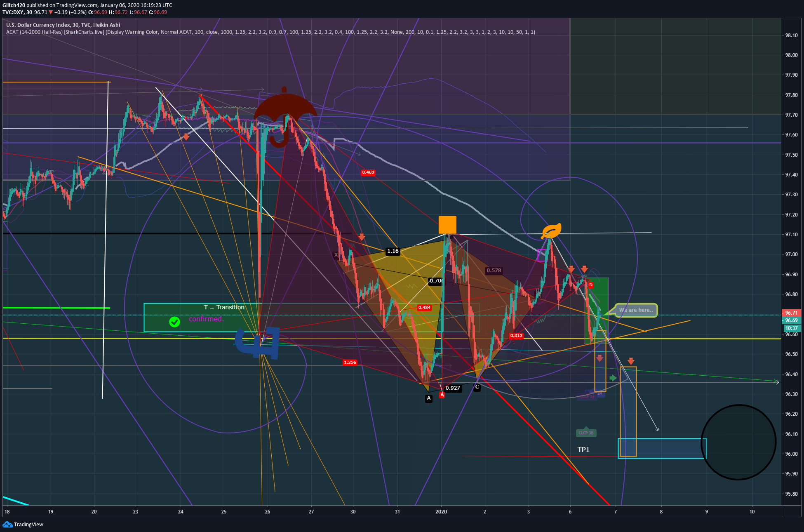Click the TVC:DXY, 30 symbol text
Viewport: 804px width, 532px height.
pos(17,12)
